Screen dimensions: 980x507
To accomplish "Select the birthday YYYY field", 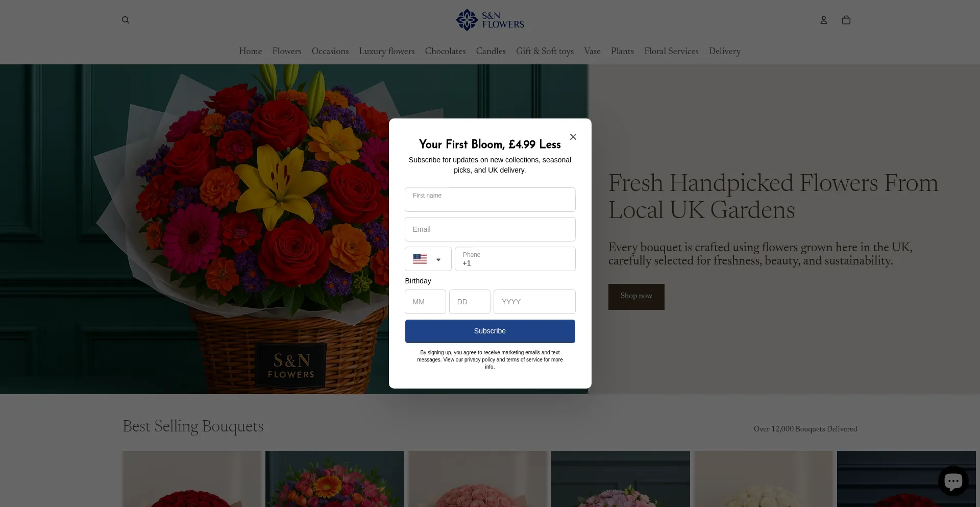I will click(534, 302).
